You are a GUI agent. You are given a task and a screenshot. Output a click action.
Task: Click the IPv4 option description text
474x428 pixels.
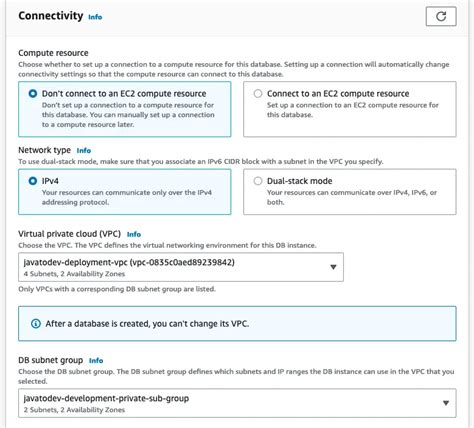[127, 197]
